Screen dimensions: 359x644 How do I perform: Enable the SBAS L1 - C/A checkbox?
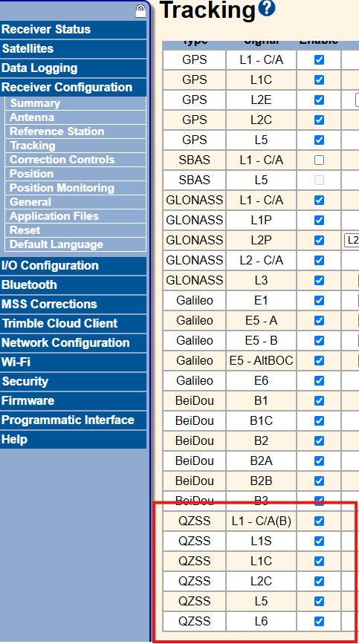[319, 160]
